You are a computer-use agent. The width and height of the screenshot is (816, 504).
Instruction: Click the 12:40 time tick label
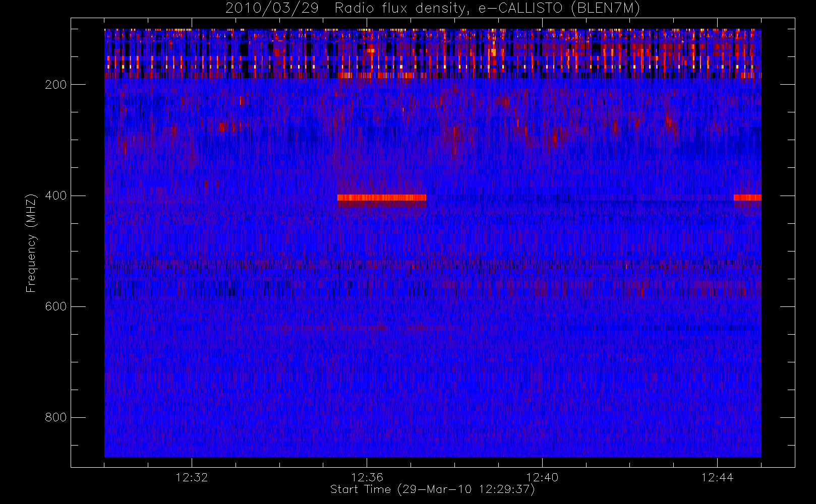click(542, 477)
